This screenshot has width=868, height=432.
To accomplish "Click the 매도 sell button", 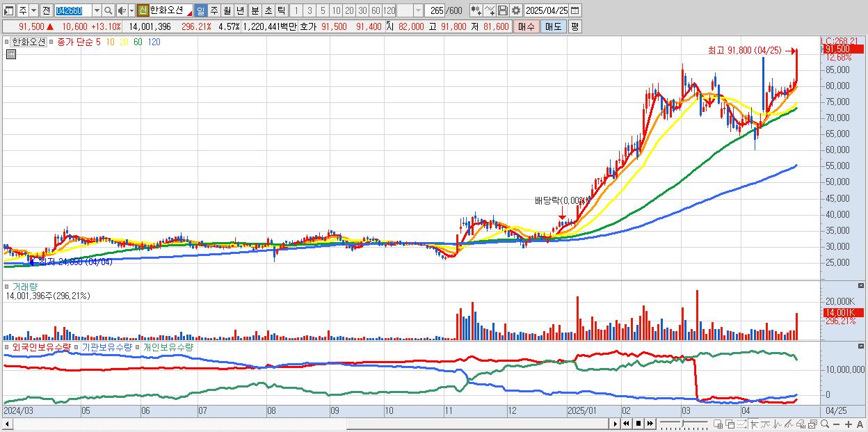I will pyautogui.click(x=553, y=26).
